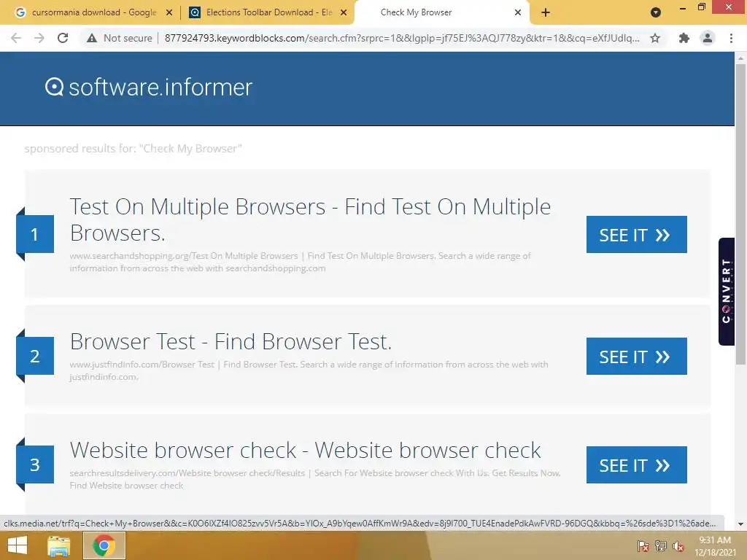This screenshot has width=747, height=560.
Task: Go back to the previous page
Action: click(16, 38)
